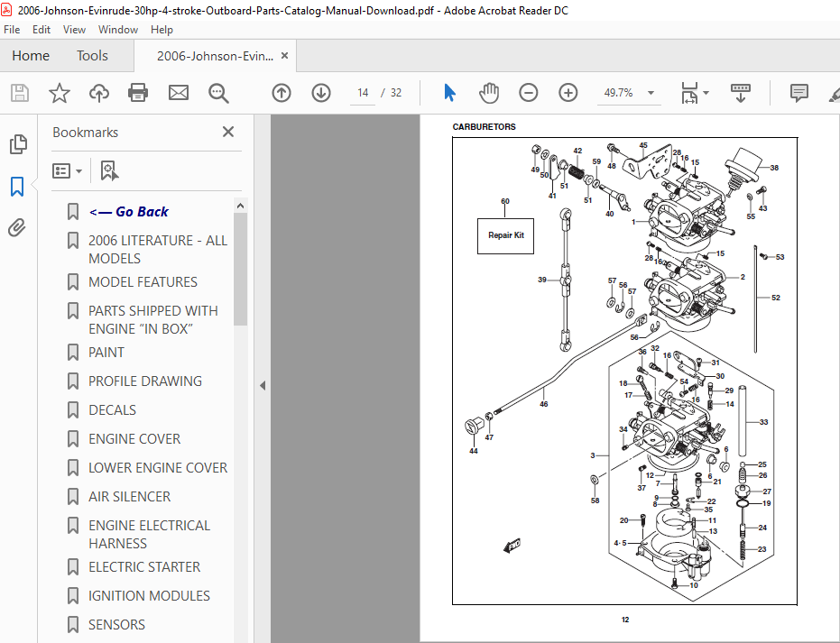The image size is (840, 643).
Task: Open the zoom level 49.7% dropdown
Action: coord(651,93)
